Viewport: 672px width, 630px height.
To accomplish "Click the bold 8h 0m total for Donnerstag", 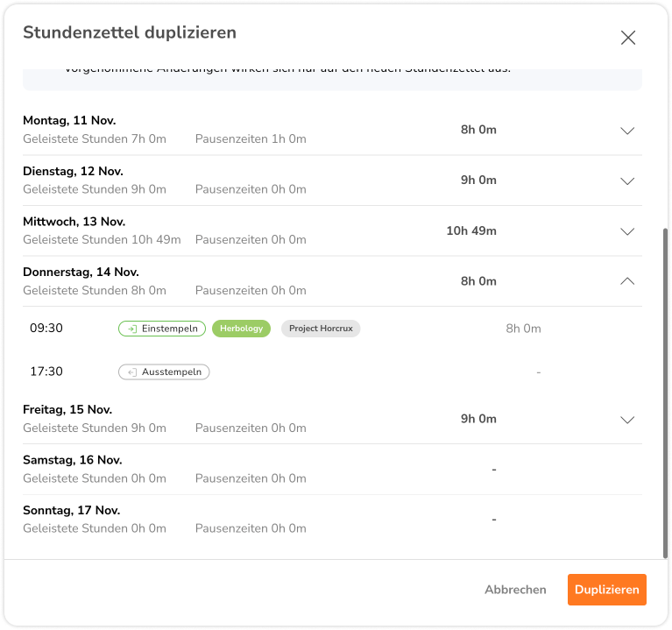I will (x=478, y=281).
